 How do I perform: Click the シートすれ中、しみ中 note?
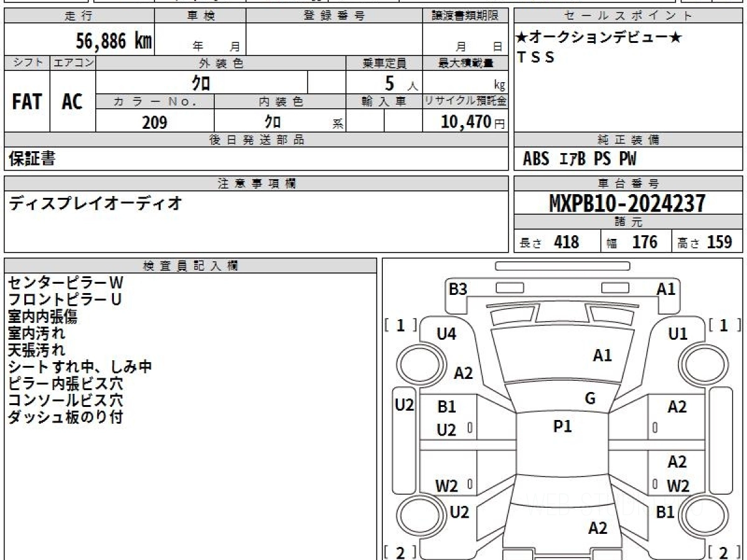tap(80, 367)
